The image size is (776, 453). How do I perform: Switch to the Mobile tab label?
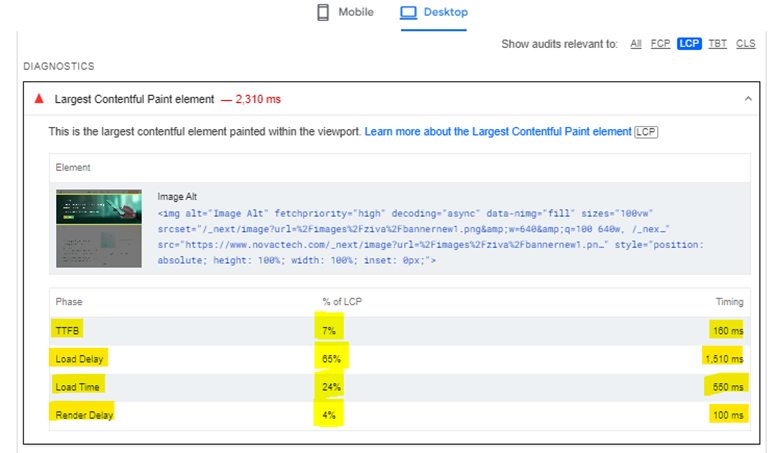click(x=355, y=13)
